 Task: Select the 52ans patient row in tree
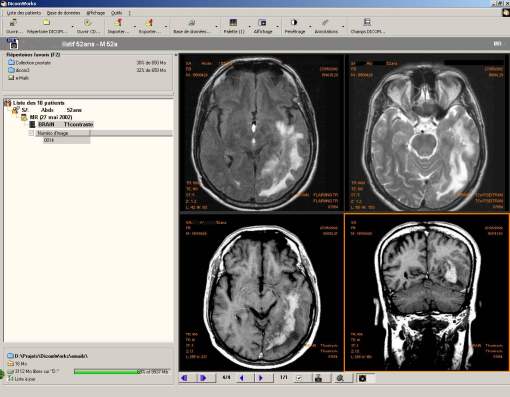click(x=47, y=110)
